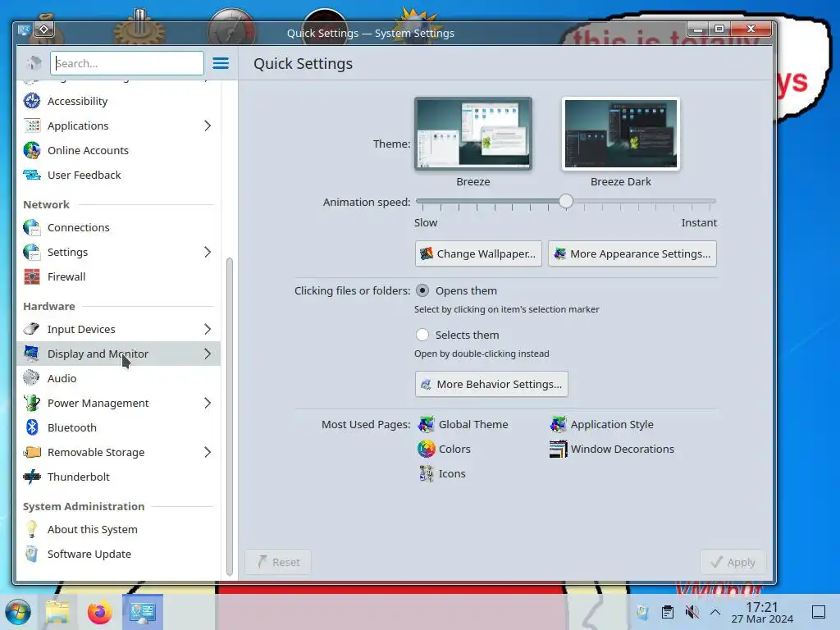The image size is (840, 630).
Task: Click the Connections network icon
Action: (32, 227)
